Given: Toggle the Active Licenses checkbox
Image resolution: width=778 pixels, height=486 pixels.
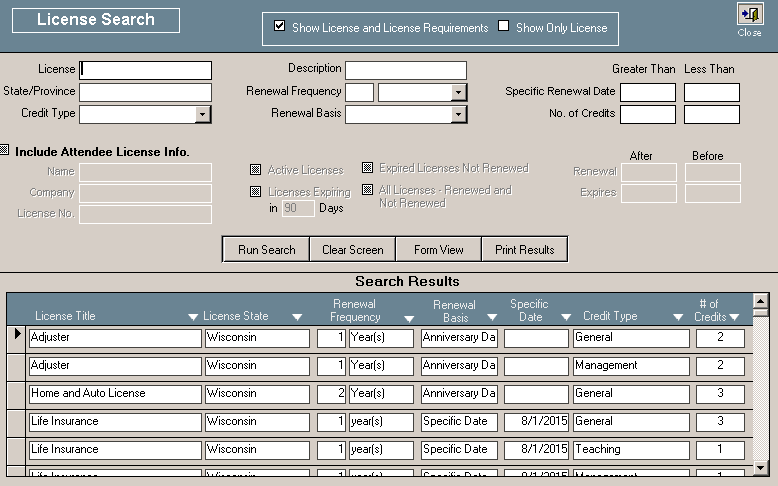Looking at the screenshot, I should click(x=256, y=170).
